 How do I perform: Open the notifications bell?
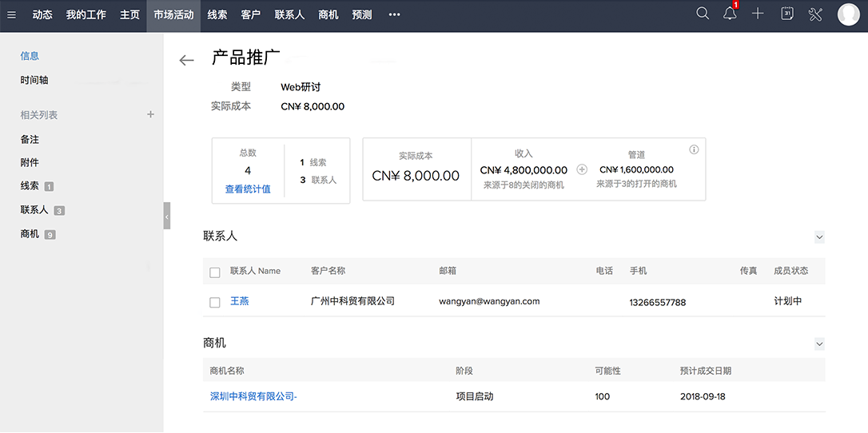(730, 14)
